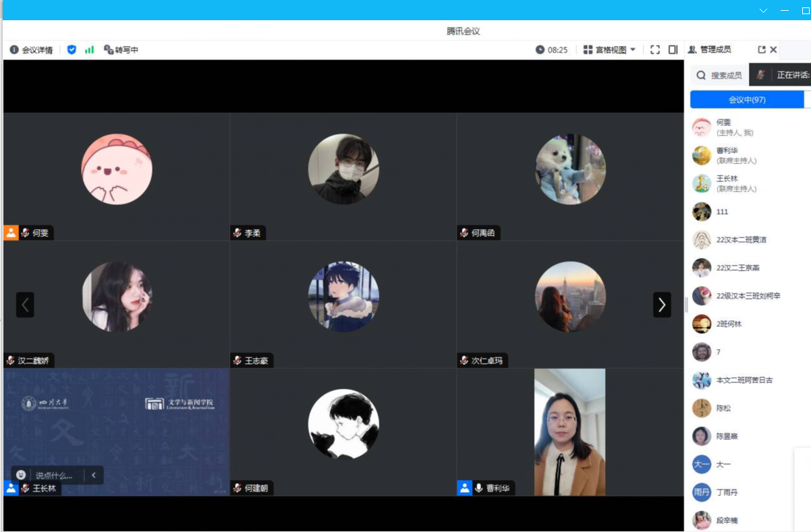Screen dimensions: 811x532
Task: Click the search magnifier in member panel
Action: pos(701,76)
